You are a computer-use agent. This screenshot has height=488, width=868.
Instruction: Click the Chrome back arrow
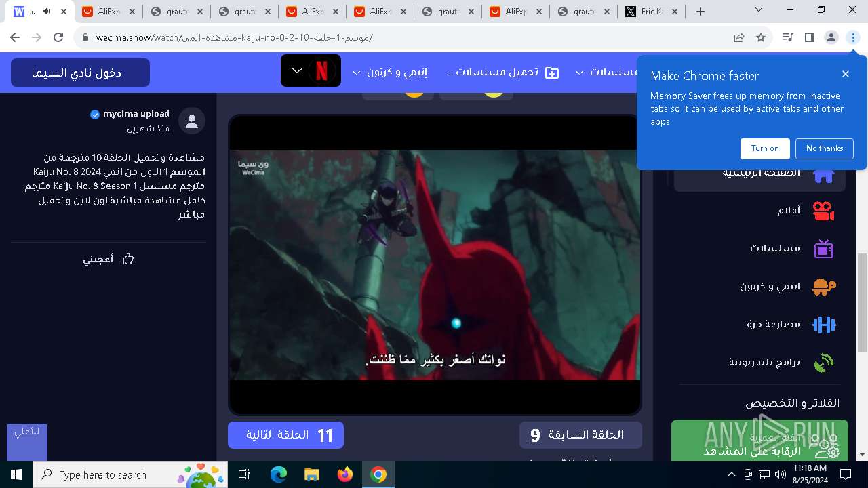(x=15, y=38)
